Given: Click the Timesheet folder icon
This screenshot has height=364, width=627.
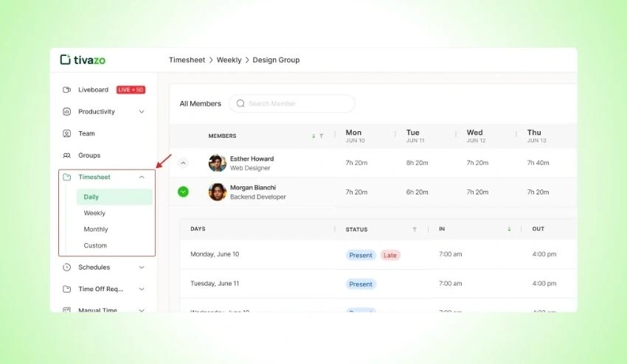Looking at the screenshot, I should tap(67, 177).
